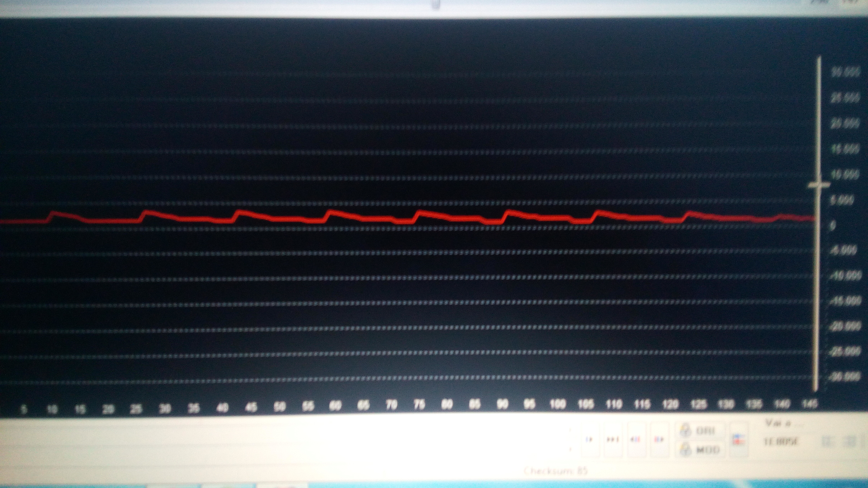
Task: Click the x-axis label 5
Action: tap(24, 410)
